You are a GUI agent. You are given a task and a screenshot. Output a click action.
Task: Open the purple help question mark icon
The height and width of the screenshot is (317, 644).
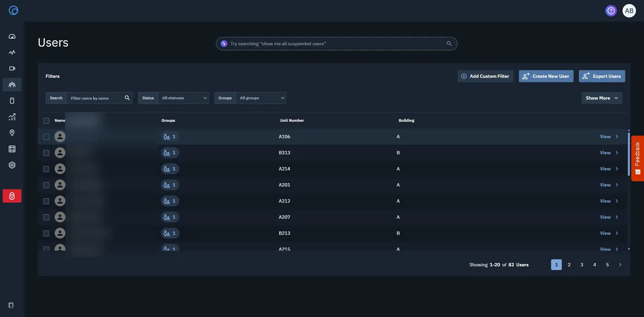point(611,11)
